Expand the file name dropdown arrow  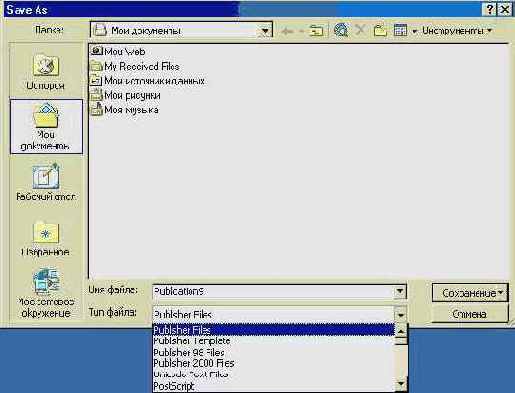400,292
